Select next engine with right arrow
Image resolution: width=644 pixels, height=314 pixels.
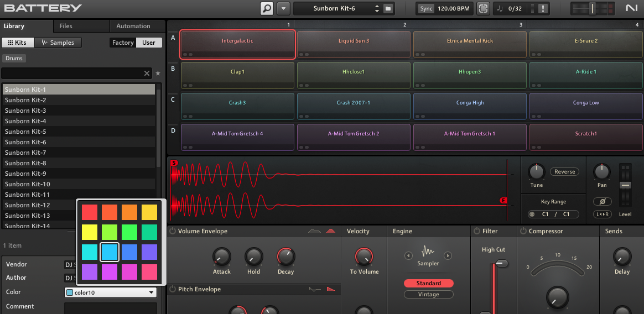(448, 256)
